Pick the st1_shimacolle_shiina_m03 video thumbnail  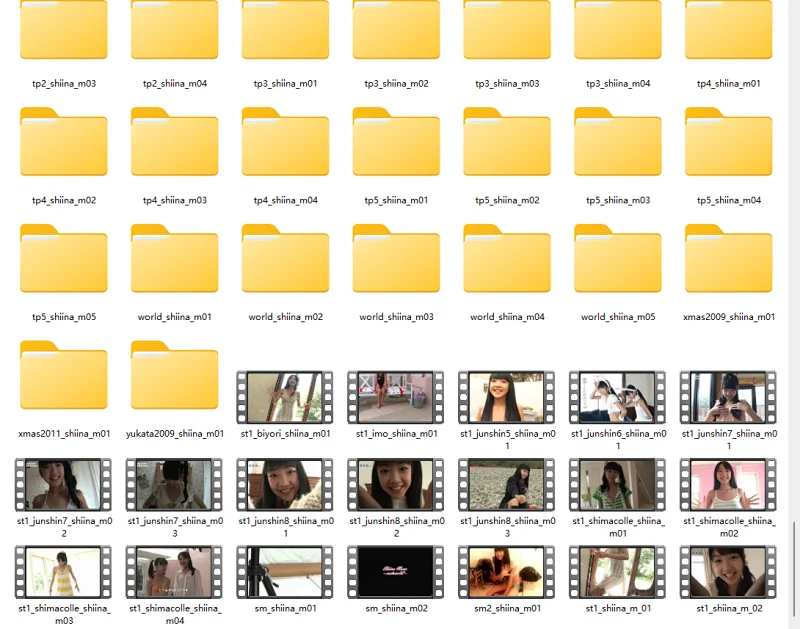64,572
